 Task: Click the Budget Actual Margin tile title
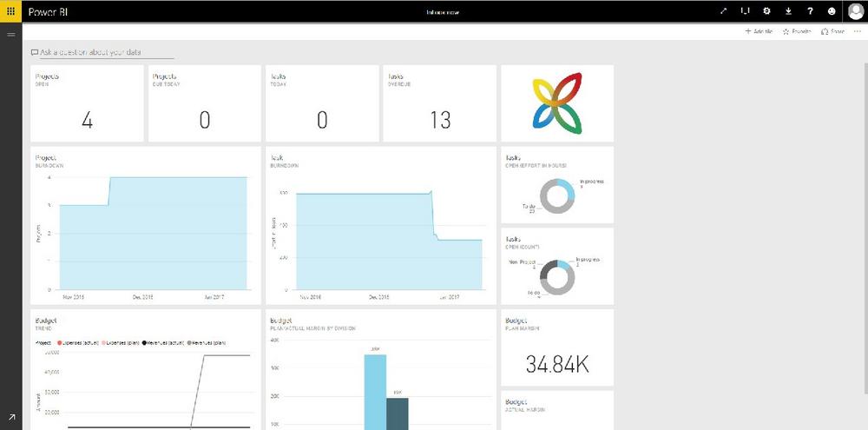pyautogui.click(x=516, y=401)
